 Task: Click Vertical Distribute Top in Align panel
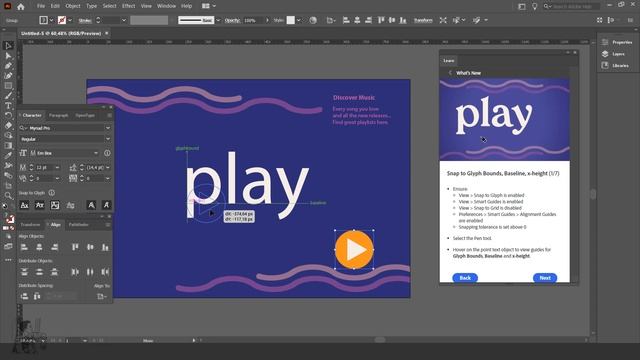click(24, 272)
